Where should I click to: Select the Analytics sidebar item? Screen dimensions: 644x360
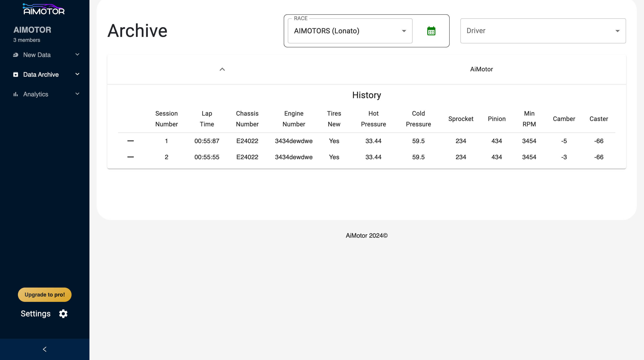[36, 94]
